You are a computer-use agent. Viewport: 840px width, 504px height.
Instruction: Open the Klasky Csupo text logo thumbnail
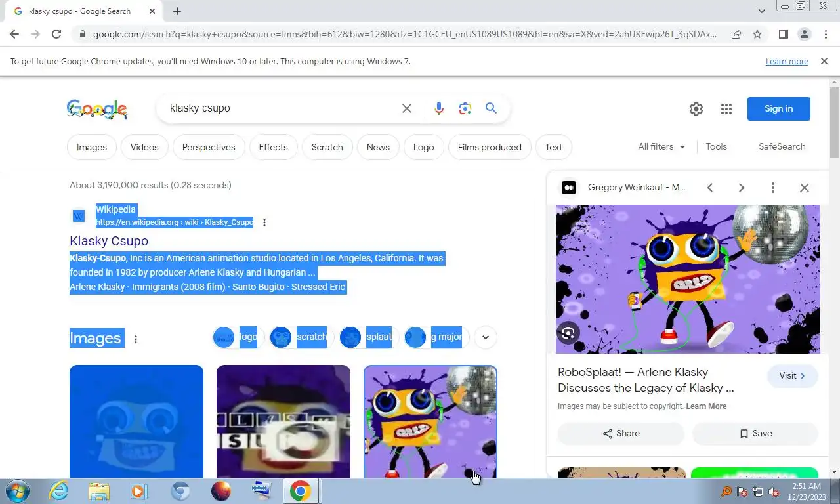tap(283, 421)
